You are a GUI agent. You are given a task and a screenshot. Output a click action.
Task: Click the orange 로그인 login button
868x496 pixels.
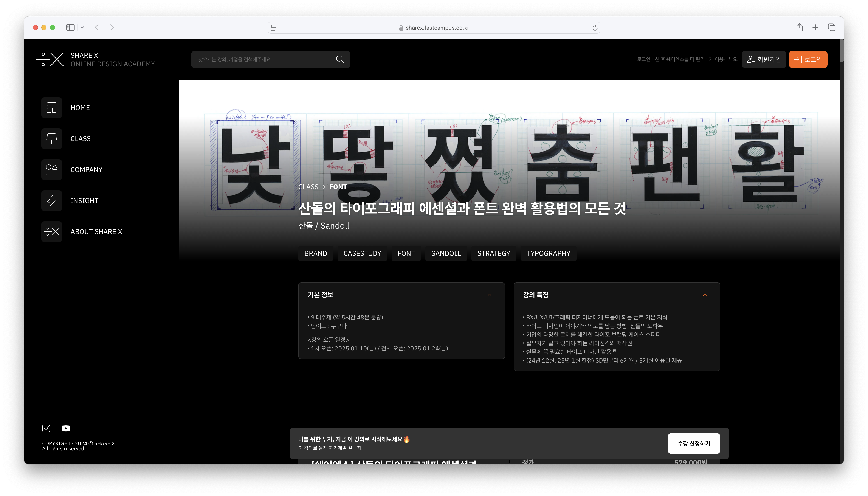pyautogui.click(x=808, y=59)
